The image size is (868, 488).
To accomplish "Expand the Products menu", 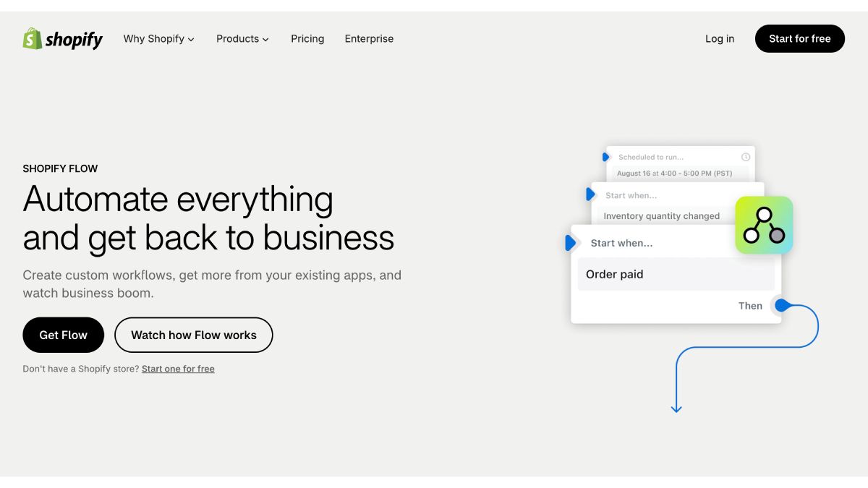I will 242,39.
